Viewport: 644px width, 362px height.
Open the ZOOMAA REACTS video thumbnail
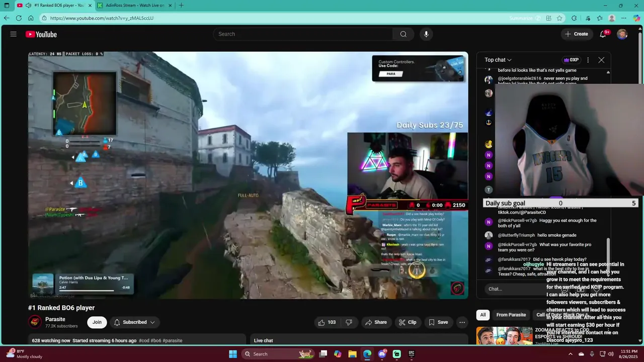pyautogui.click(x=505, y=336)
